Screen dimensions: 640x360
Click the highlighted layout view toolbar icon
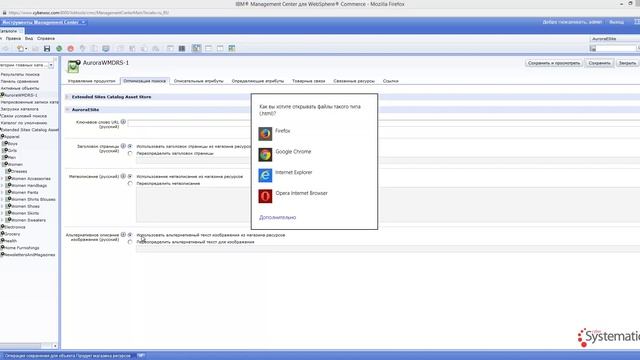coord(196,48)
